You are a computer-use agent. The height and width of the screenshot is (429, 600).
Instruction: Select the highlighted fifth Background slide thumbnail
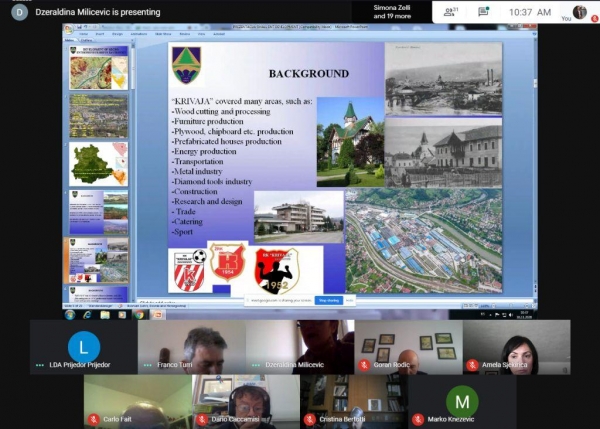coord(99,261)
